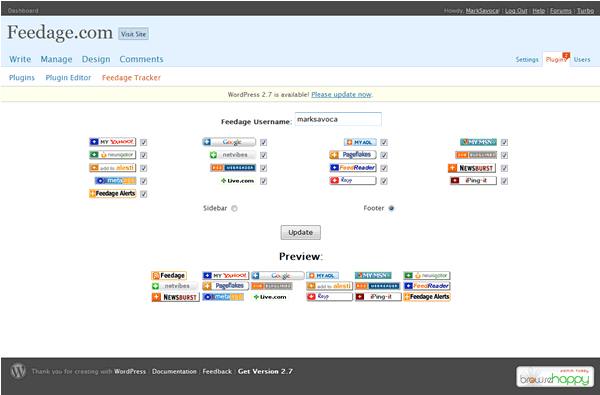600x395 pixels.
Task: Click the WordPress logo in the footer
Action: pos(18,371)
